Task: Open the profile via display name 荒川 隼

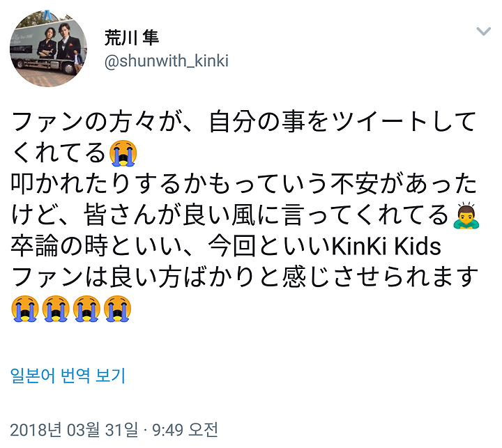Action: (x=132, y=38)
